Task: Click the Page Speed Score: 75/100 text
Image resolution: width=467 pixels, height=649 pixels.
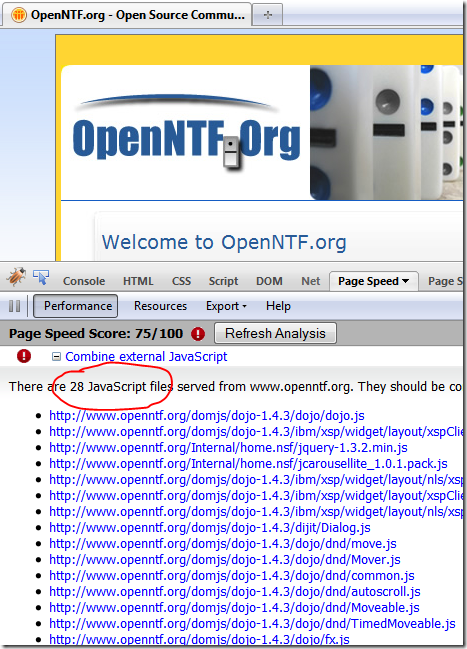Action: click(96, 334)
